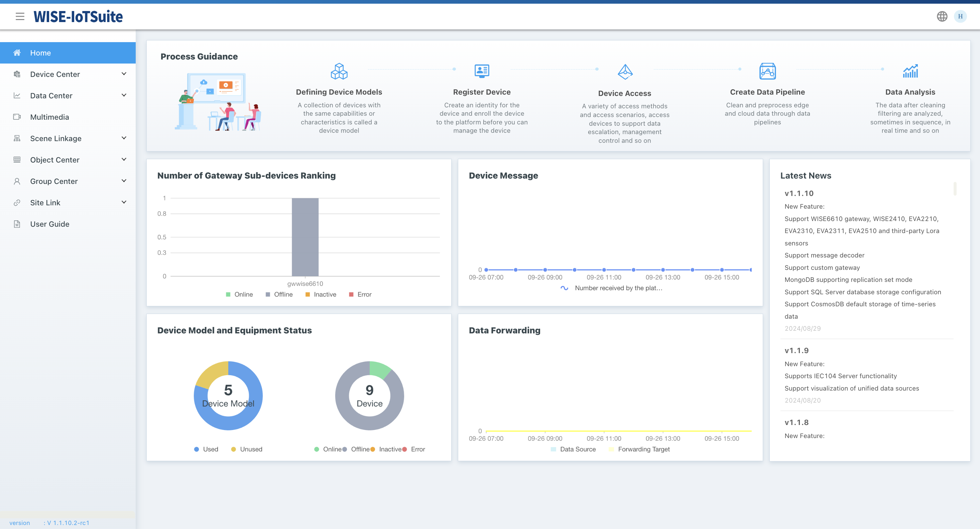The height and width of the screenshot is (529, 980).
Task: Click the Register Device heading
Action: click(482, 92)
